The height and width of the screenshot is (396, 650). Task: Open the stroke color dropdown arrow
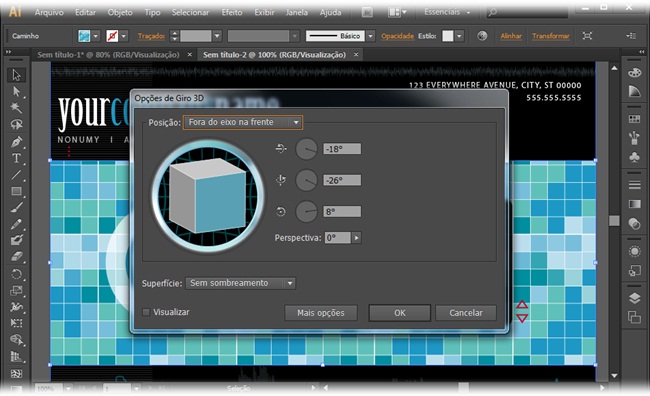point(124,36)
